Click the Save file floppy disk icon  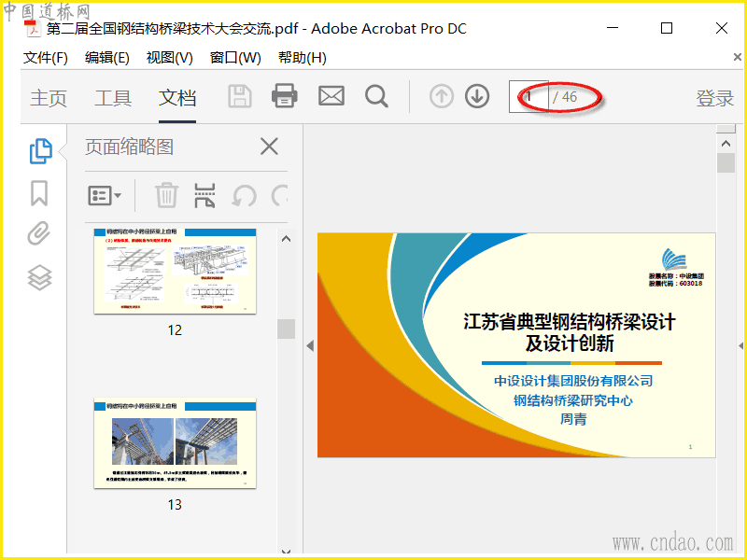coord(240,97)
